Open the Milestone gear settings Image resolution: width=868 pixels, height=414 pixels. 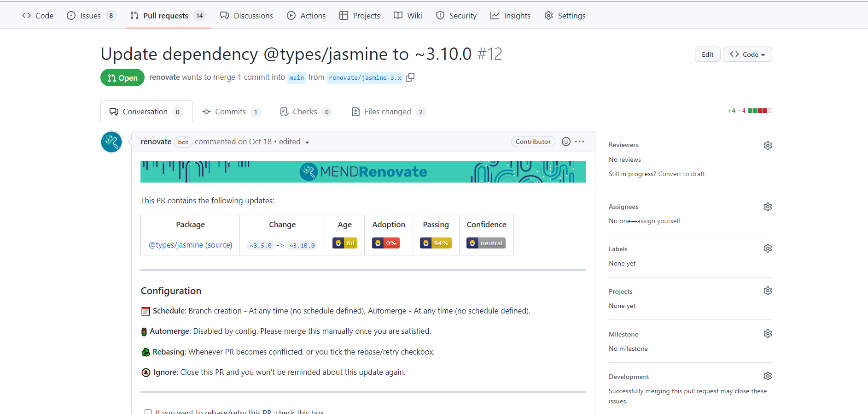tap(768, 333)
